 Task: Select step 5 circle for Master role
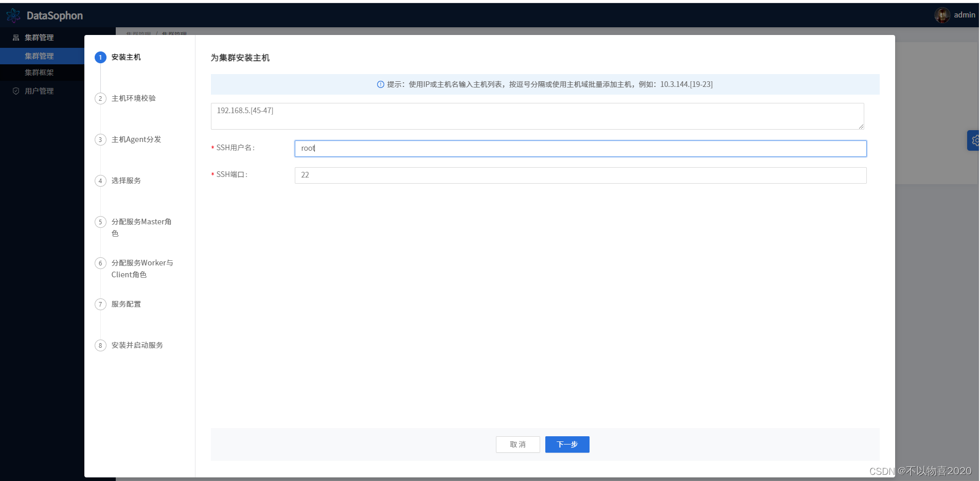pyautogui.click(x=100, y=222)
